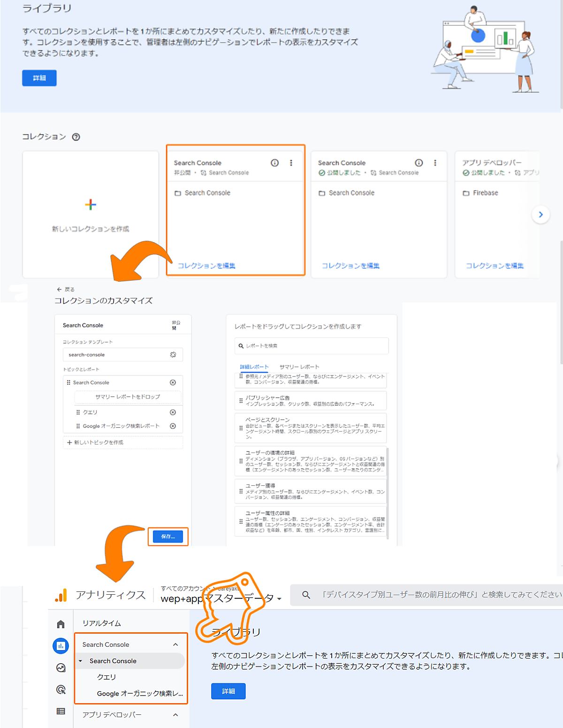Click the search-console template name field
Viewport: 563px width, 728px height.
pos(123,355)
